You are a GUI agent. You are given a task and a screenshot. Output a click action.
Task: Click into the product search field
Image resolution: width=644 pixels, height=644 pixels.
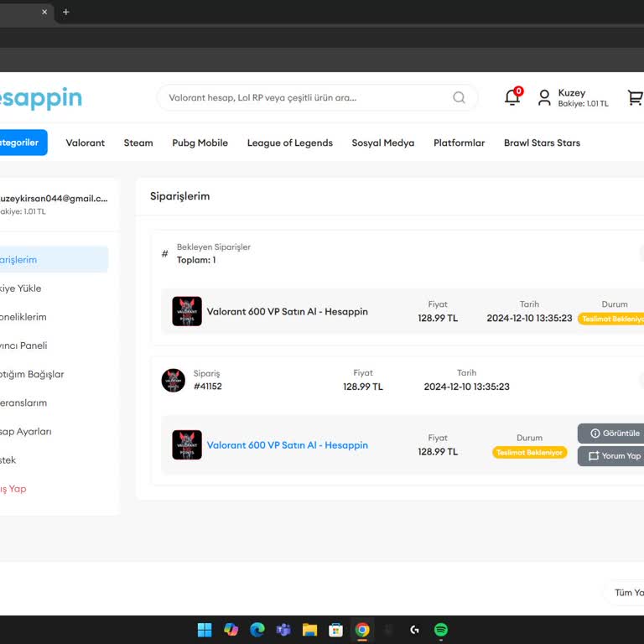306,97
